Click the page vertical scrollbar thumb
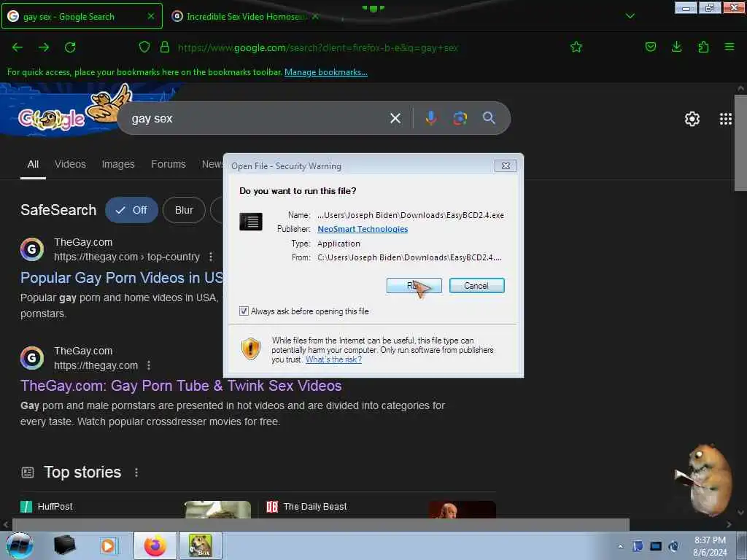The image size is (747, 560). [x=740, y=143]
